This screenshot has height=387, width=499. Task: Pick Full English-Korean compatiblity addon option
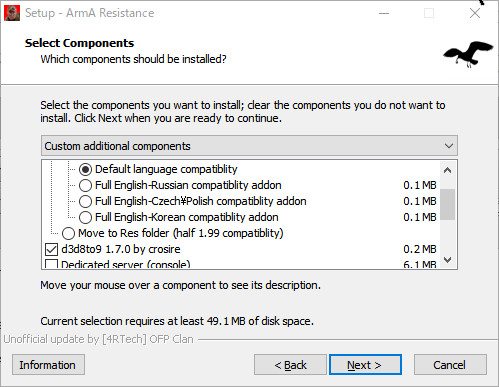(x=85, y=217)
